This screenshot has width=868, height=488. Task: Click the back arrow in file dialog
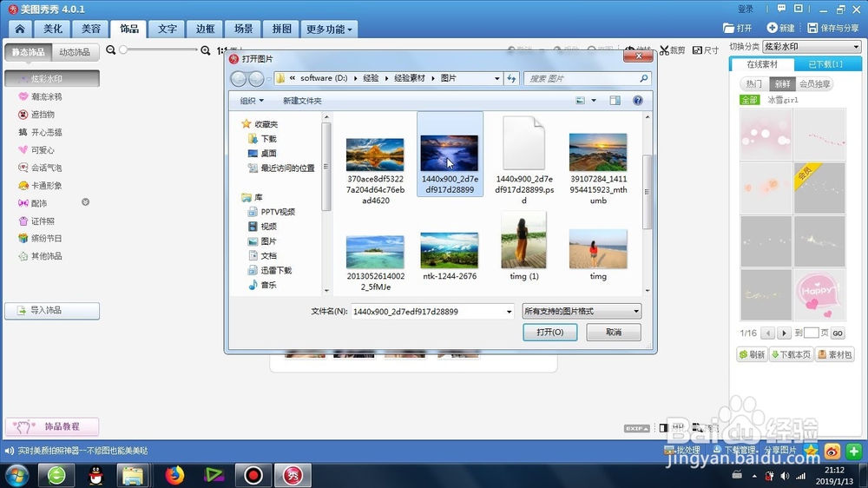[x=239, y=79]
